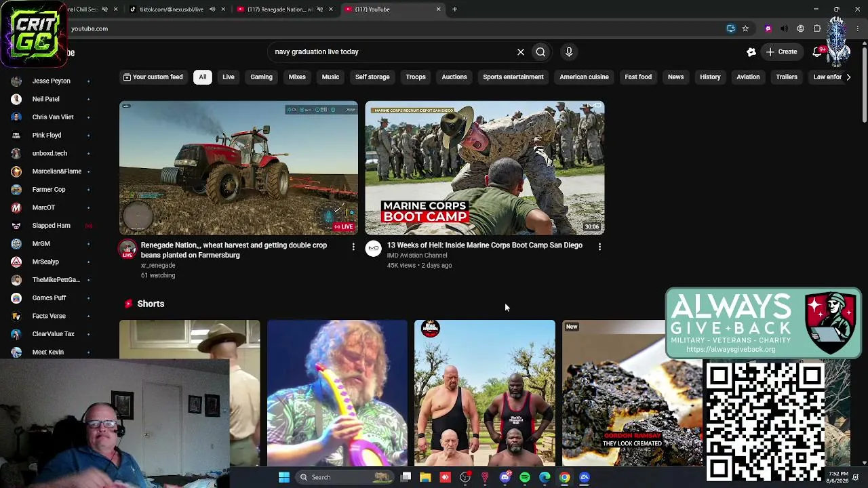Open Microsoft Edge from the taskbar
The height and width of the screenshot is (488, 868).
545,477
